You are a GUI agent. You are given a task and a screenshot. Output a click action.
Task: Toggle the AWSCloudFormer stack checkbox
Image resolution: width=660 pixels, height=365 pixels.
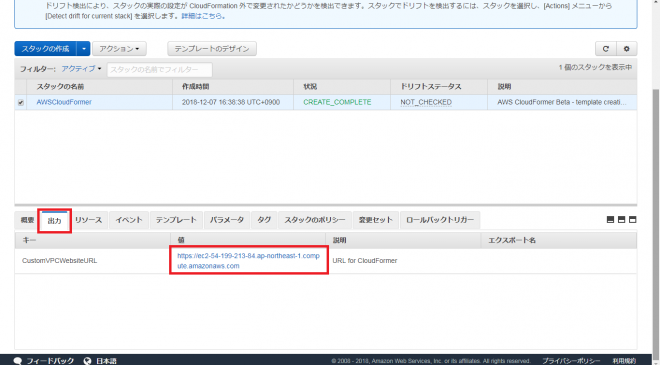[x=21, y=102]
